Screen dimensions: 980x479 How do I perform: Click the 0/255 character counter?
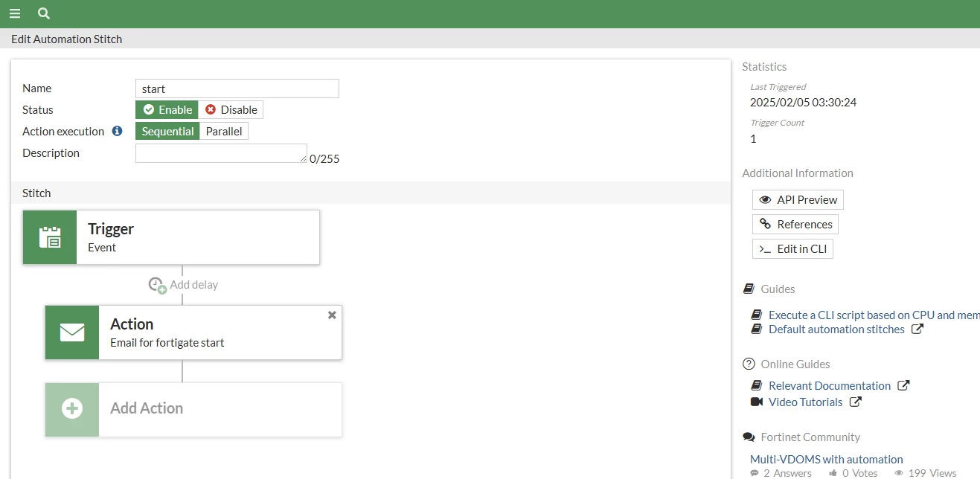coord(324,158)
